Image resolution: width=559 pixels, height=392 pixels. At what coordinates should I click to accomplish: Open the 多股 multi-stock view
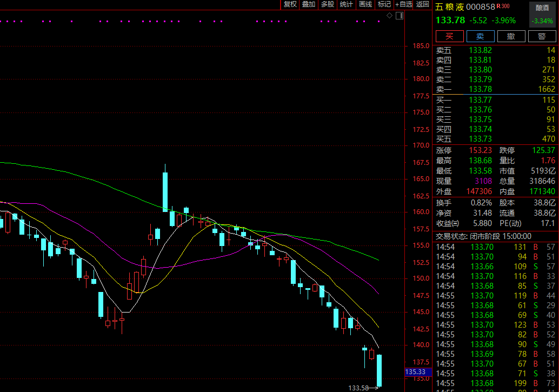point(327,4)
